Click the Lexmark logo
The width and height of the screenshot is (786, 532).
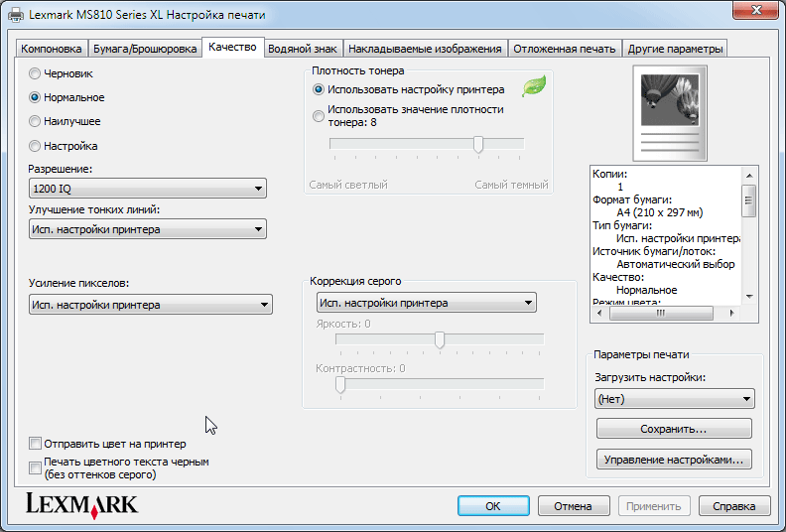click(81, 505)
